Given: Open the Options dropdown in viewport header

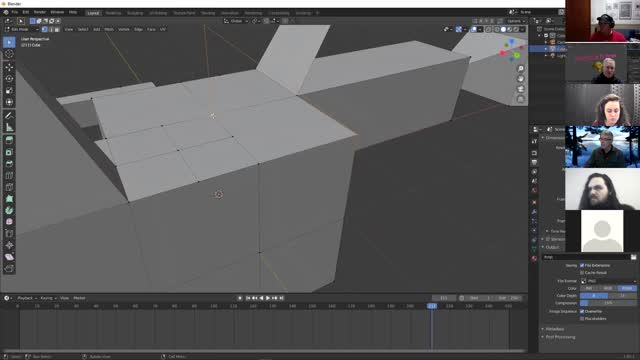Looking at the screenshot, I should (516, 21).
